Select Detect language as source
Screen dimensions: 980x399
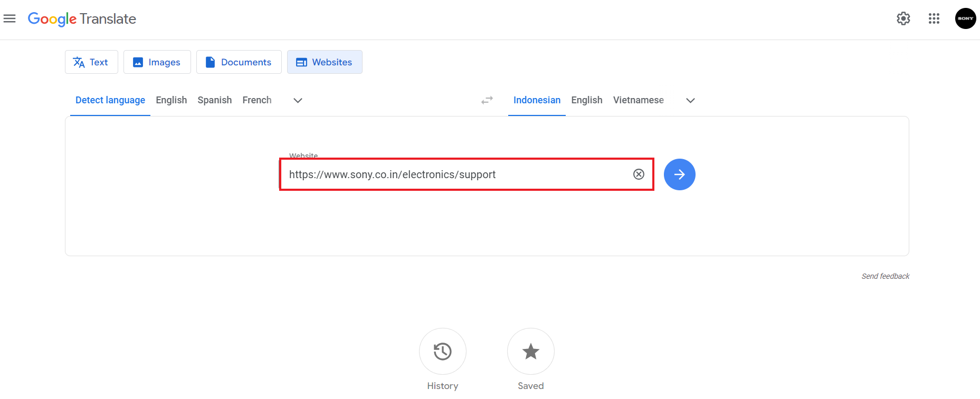(110, 100)
